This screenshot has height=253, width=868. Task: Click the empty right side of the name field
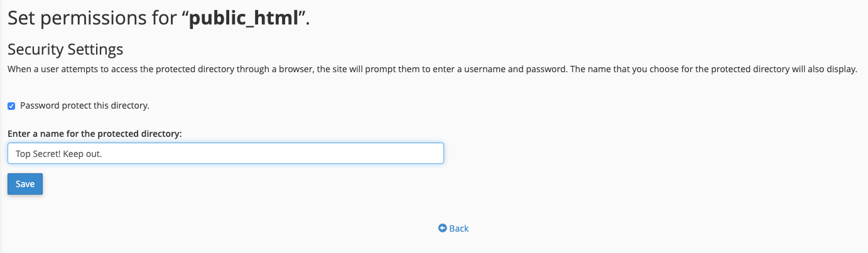[273, 153]
